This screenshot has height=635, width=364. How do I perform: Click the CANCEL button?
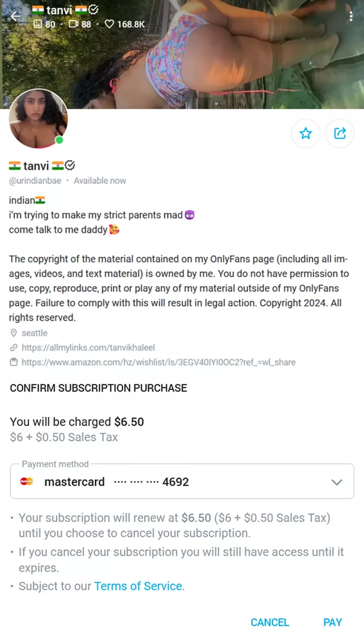pos(270,622)
